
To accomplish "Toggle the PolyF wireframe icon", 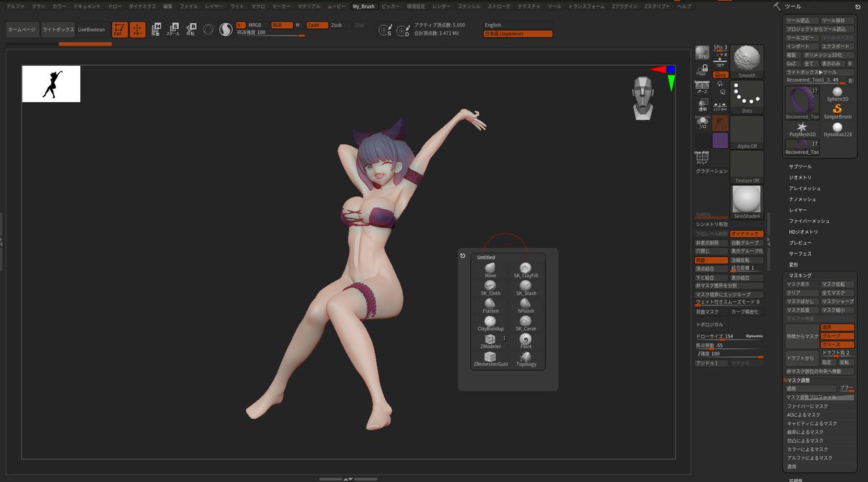I will click(702, 157).
